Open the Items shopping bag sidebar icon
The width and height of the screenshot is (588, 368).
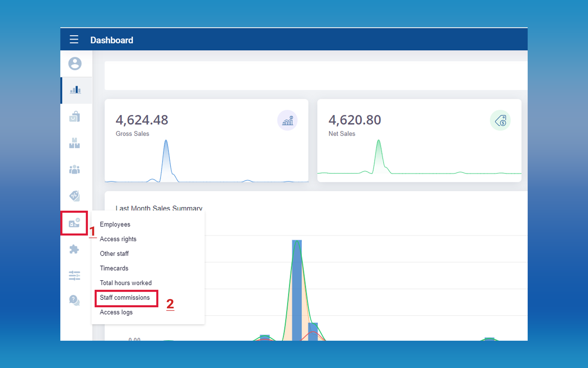click(74, 117)
